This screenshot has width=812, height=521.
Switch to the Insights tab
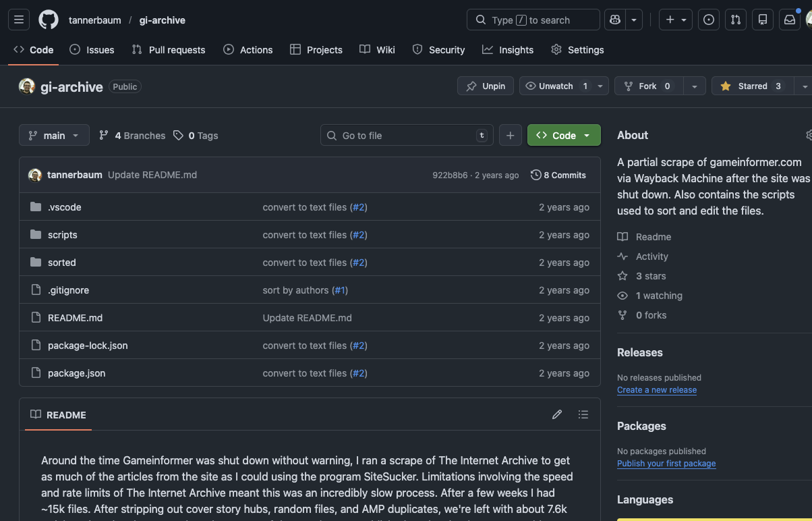point(508,50)
